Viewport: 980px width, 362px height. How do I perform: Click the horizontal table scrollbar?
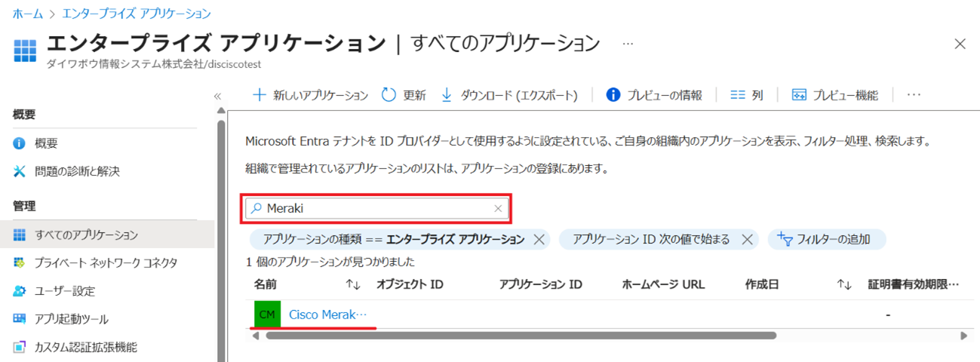click(521, 336)
